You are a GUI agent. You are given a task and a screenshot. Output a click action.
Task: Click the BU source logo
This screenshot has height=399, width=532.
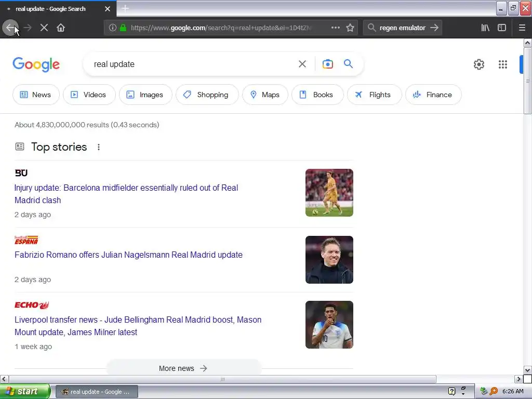(x=21, y=173)
